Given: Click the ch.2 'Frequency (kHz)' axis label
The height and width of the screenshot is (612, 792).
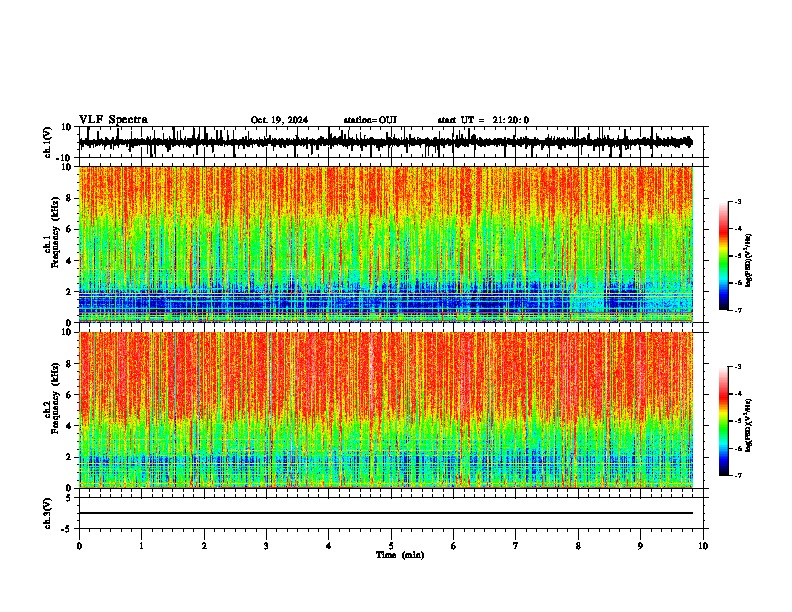Looking at the screenshot, I should click(56, 398).
